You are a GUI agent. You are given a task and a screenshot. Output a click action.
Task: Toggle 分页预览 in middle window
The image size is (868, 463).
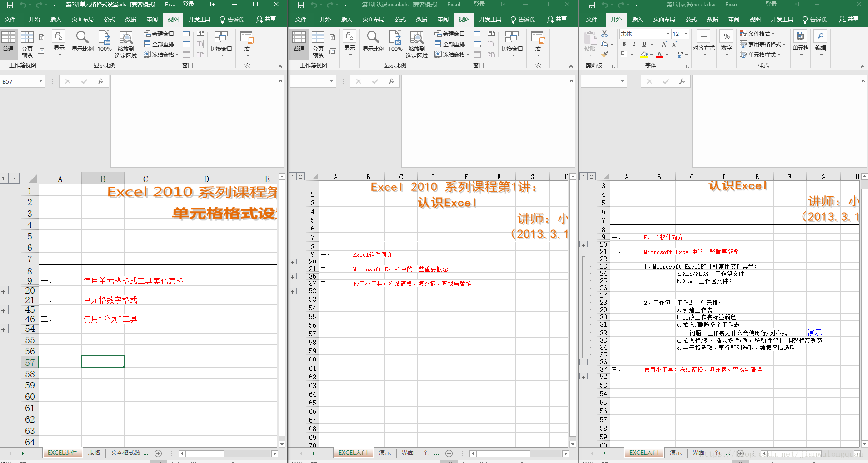tap(318, 45)
